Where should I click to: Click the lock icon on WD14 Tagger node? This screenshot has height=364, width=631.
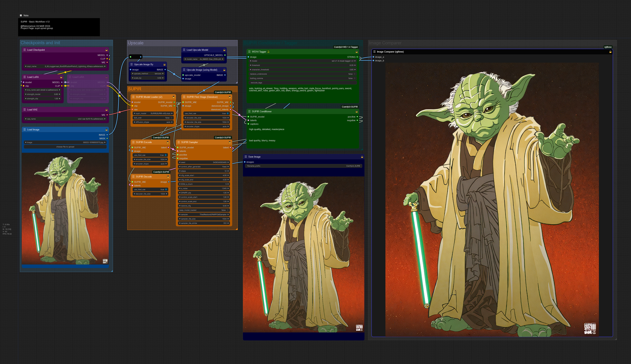tap(357, 52)
